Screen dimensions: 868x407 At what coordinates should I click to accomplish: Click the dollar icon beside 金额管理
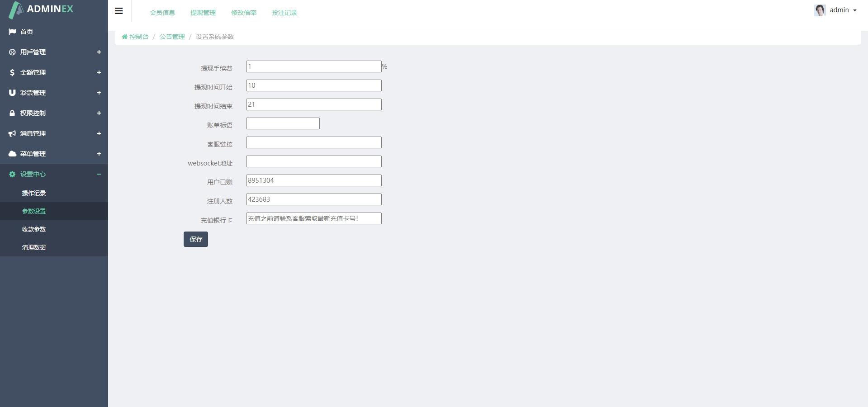pos(12,72)
